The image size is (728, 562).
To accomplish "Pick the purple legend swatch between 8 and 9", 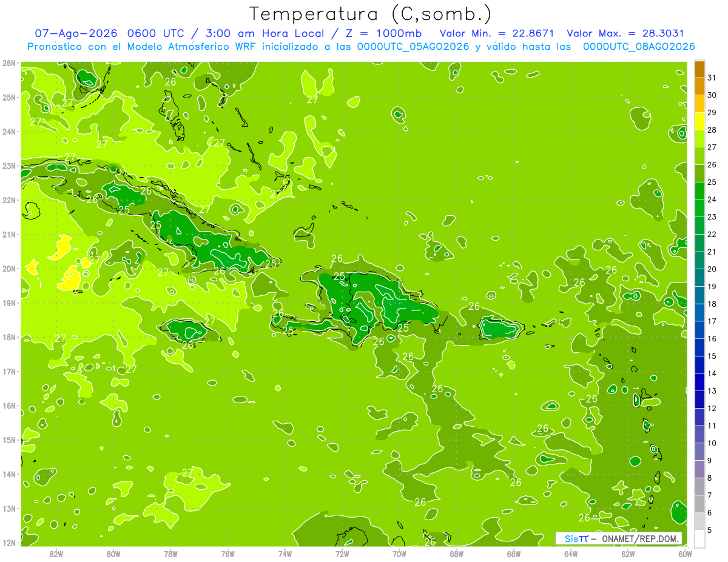I will point(700,469).
